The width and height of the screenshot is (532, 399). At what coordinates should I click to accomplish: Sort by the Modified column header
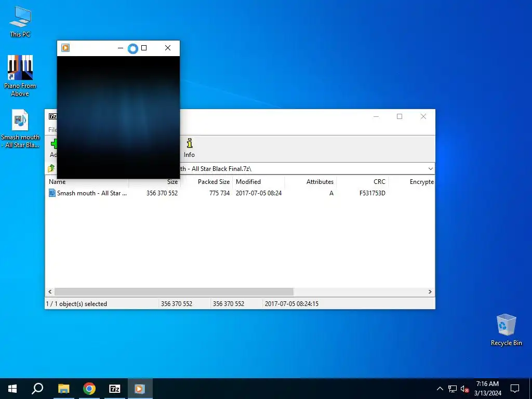[259, 181]
